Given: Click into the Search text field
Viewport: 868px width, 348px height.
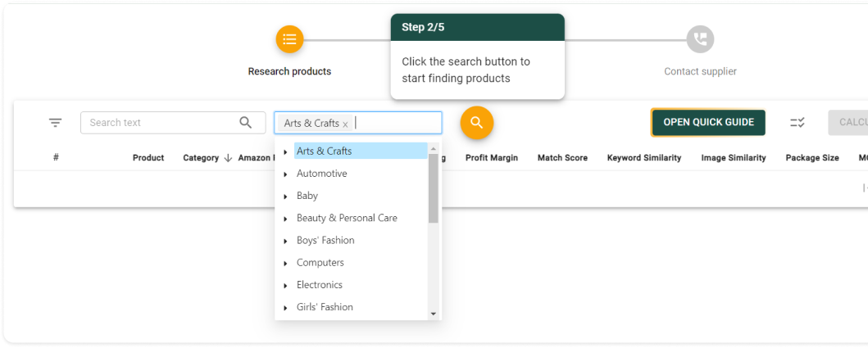Looking at the screenshot, I should click(160, 123).
